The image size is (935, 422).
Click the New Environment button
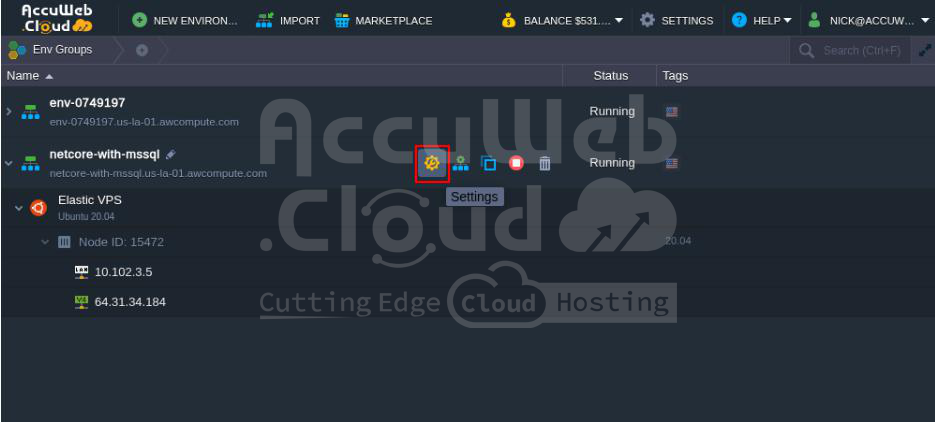[184, 20]
